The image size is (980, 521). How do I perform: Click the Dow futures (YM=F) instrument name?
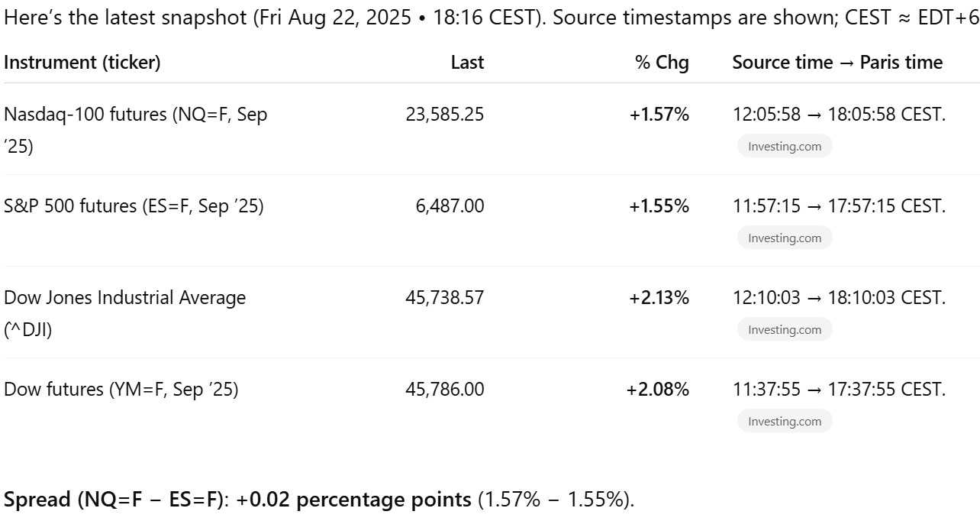[121, 390]
